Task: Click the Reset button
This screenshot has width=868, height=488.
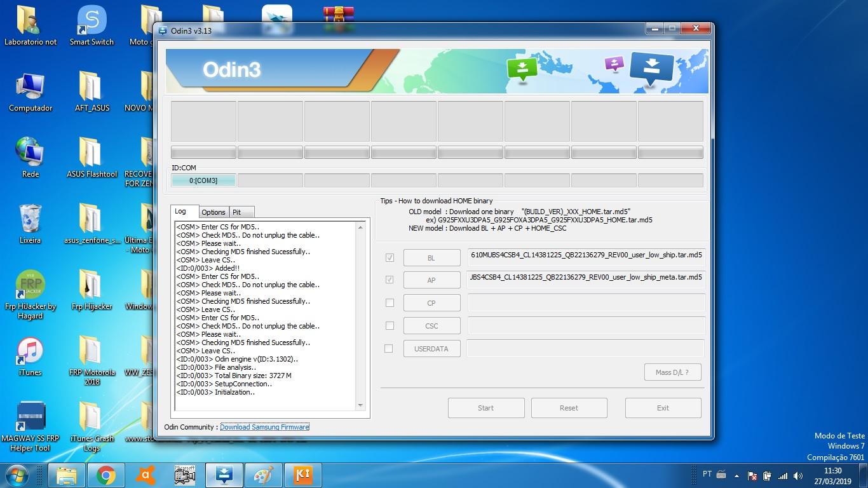Action: (x=569, y=408)
